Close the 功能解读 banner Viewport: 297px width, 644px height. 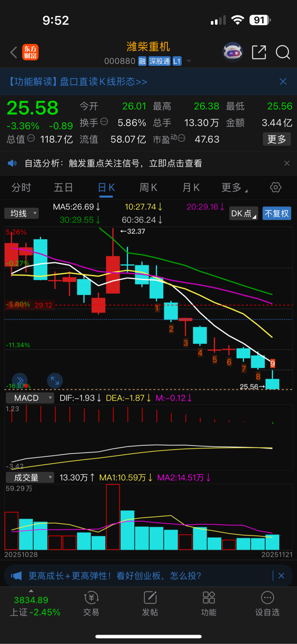283,81
